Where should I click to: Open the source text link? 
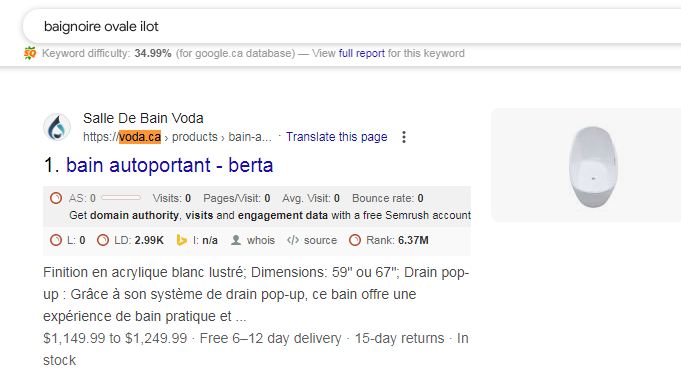click(x=320, y=240)
